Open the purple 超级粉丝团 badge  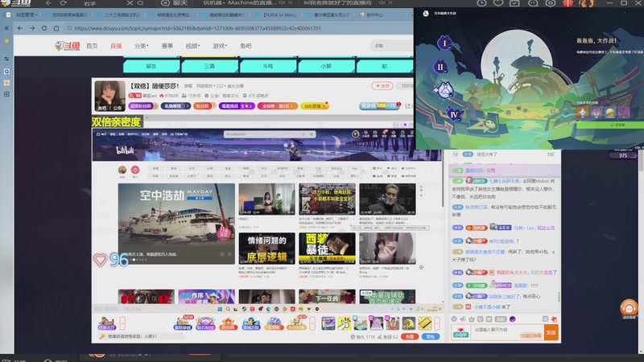click(143, 106)
